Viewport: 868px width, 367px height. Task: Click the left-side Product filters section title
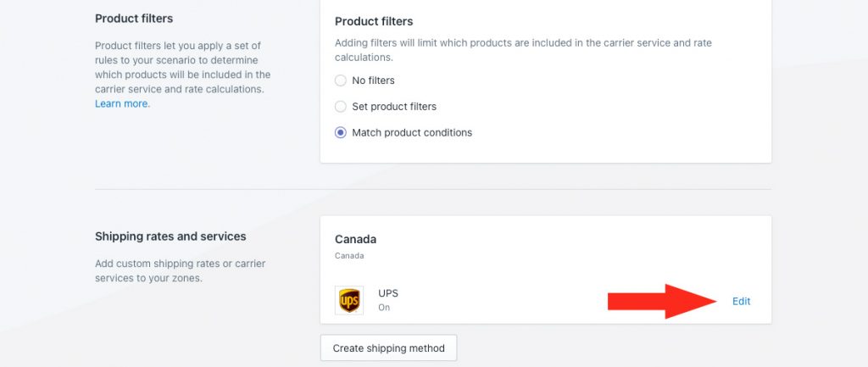(x=134, y=19)
